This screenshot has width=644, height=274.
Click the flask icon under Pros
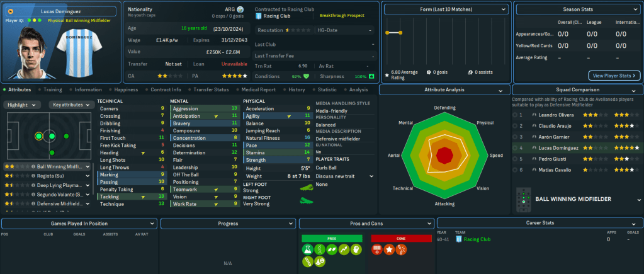(307, 251)
